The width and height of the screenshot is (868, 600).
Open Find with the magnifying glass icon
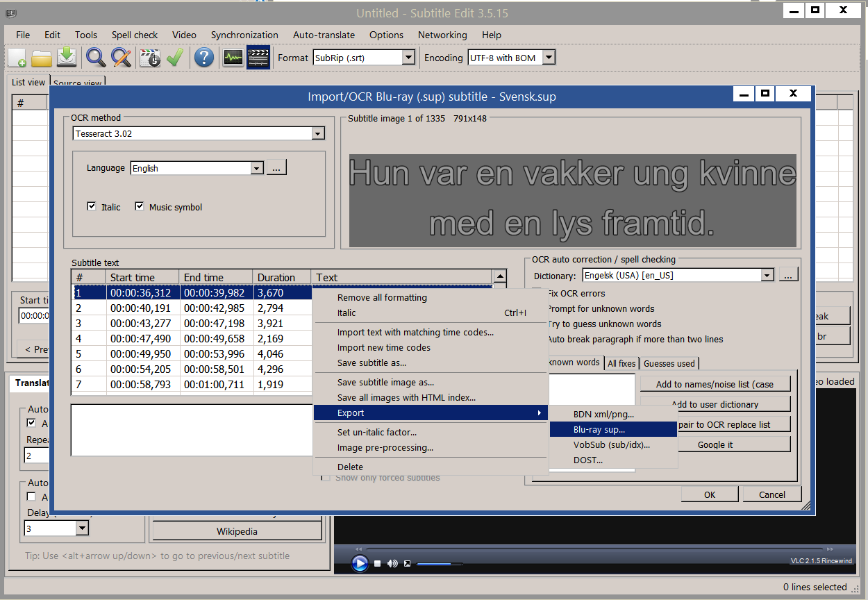[96, 58]
